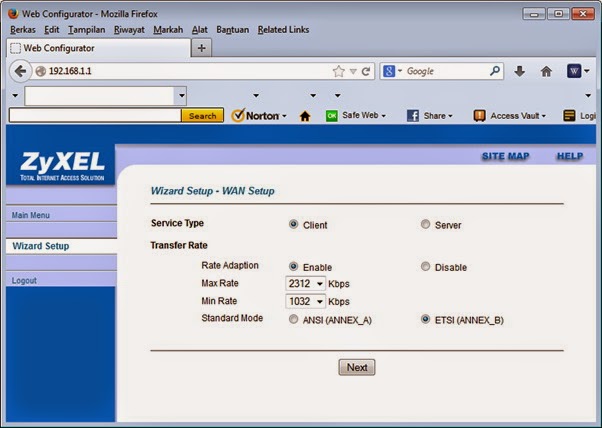Open the Max Rate dropdown
Image resolution: width=602 pixels, height=428 pixels.
pyautogui.click(x=306, y=284)
